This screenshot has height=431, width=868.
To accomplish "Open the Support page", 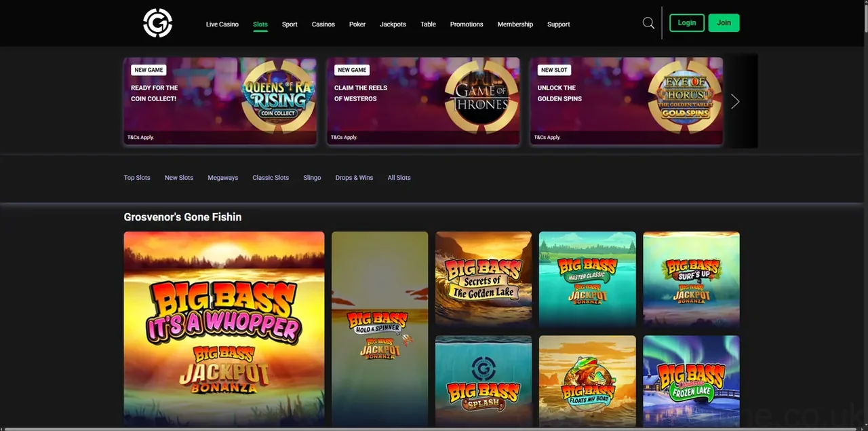I will tap(559, 24).
